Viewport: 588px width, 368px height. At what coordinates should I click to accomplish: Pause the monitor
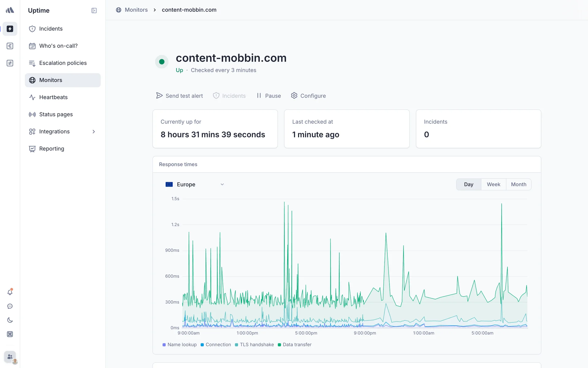(269, 96)
